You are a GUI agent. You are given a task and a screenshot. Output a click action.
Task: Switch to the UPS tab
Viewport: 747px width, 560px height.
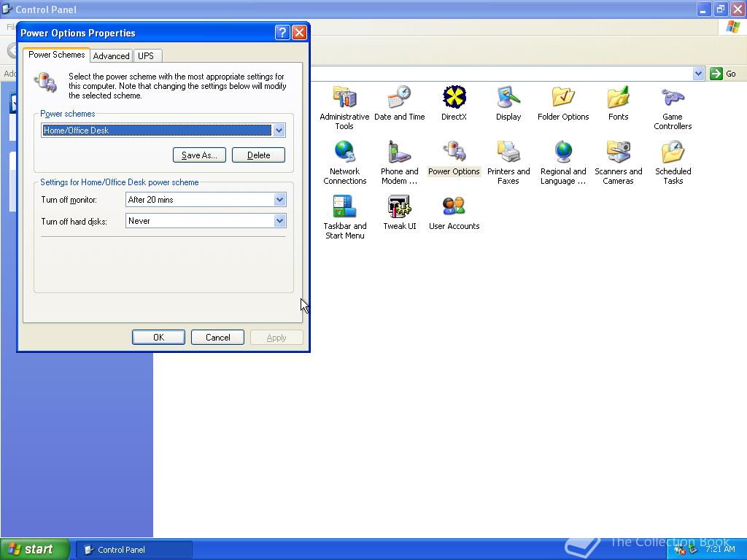(146, 55)
